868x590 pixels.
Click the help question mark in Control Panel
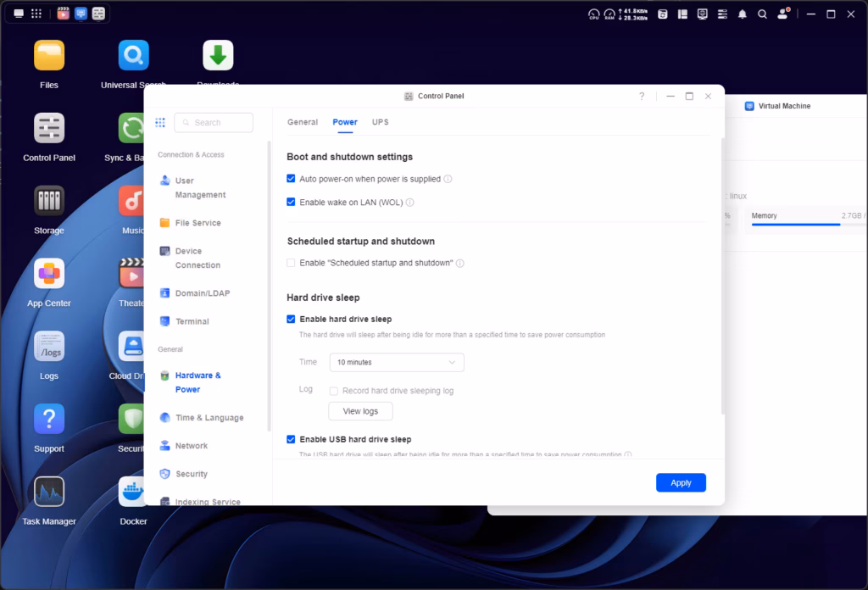642,97
